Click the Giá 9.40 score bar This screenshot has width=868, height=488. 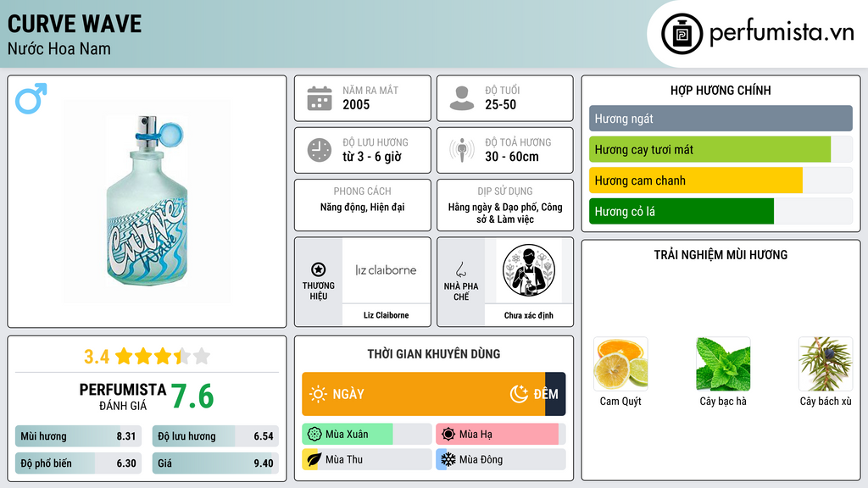point(215,463)
